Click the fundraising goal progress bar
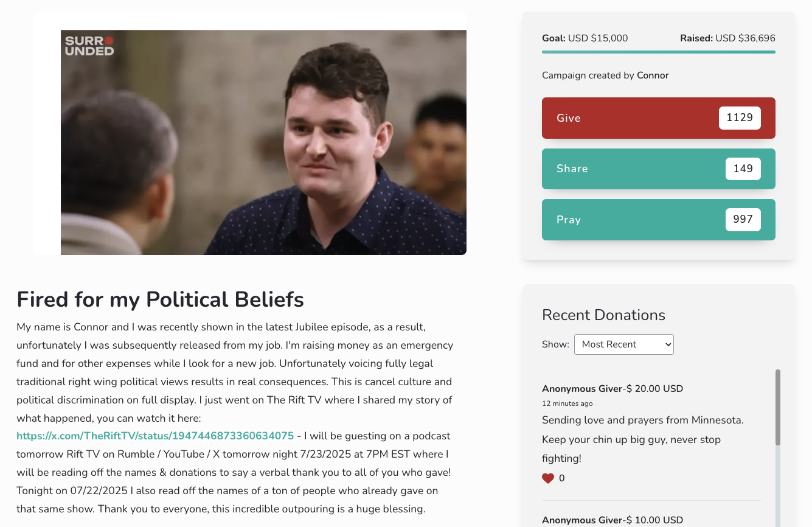 [658, 52]
